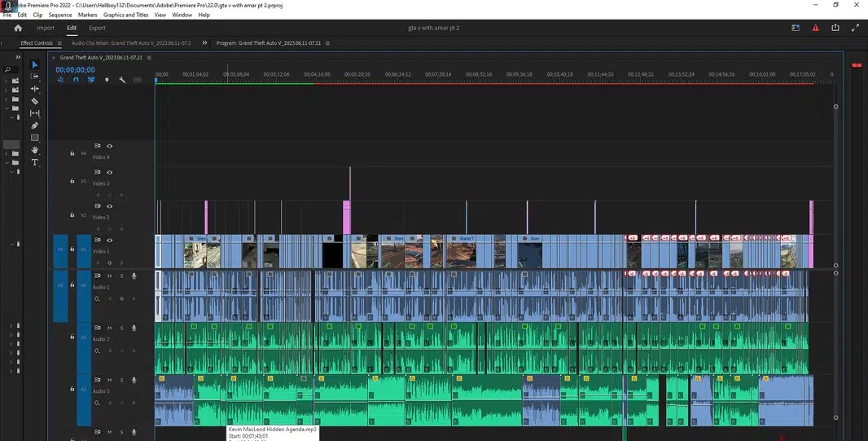Lock the Video 2 track
Screen dimensions: 868x441
(72, 215)
